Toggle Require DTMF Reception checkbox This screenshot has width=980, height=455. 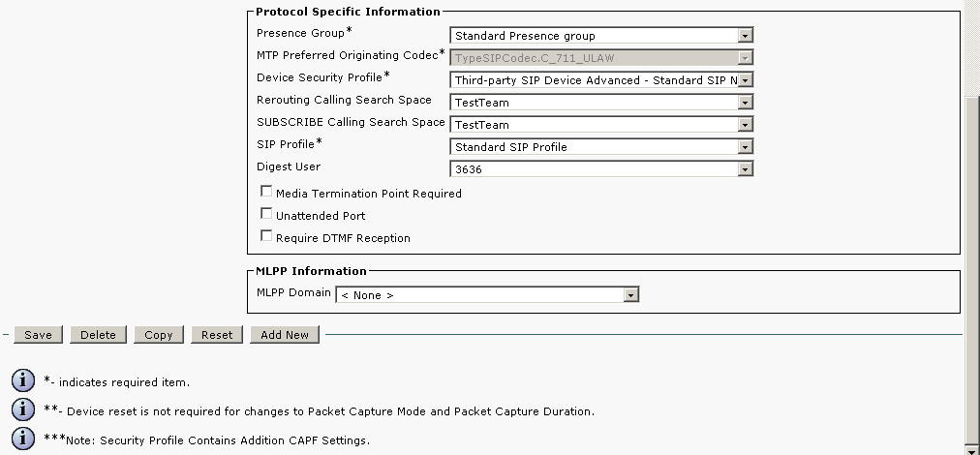266,236
